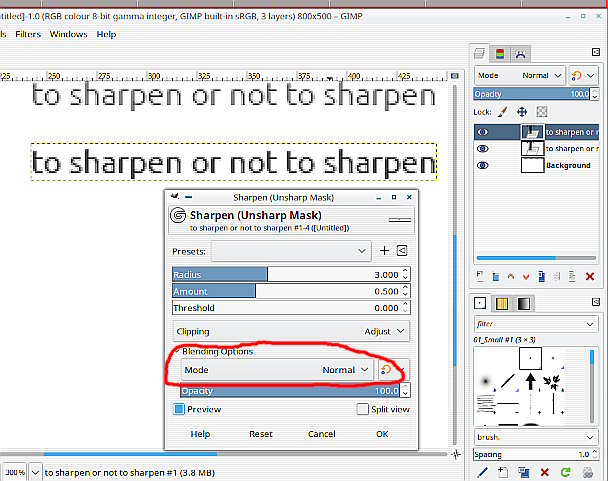
Task: Collapse the Blending Options expander
Action: point(177,351)
